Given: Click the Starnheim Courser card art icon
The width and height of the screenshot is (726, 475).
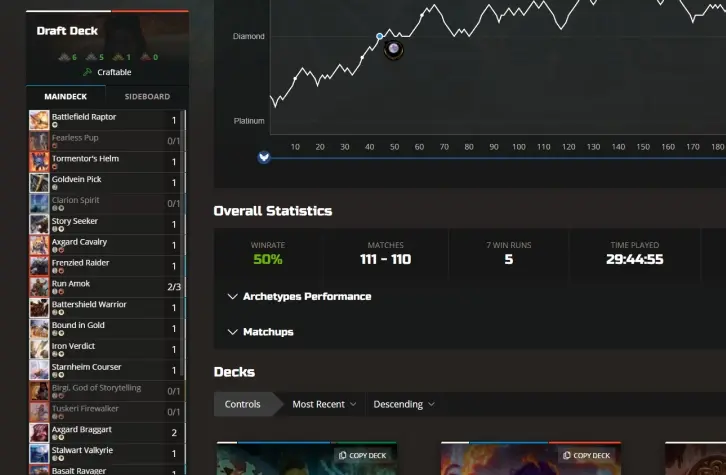Looking at the screenshot, I should point(39,370).
